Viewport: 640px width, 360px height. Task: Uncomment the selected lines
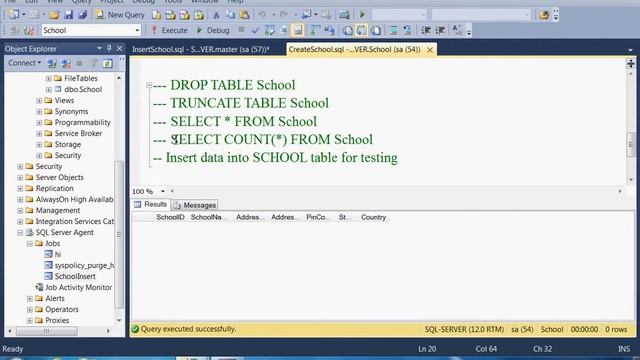click(407, 31)
